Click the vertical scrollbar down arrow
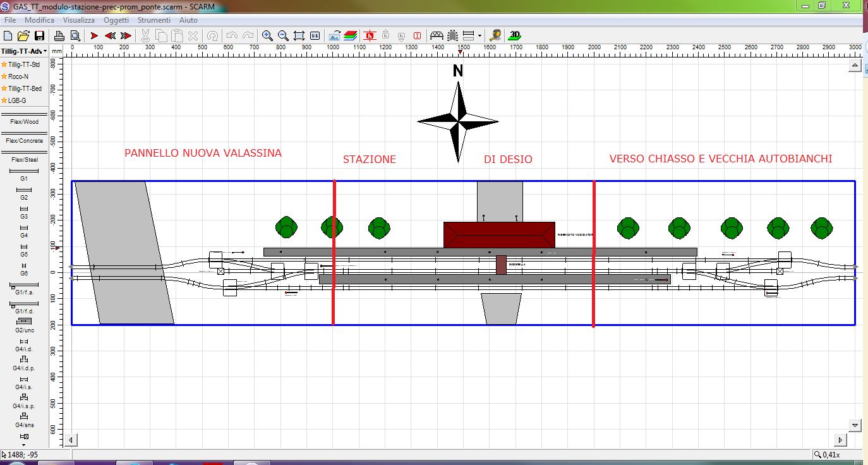868x465 pixels. pyautogui.click(x=855, y=425)
